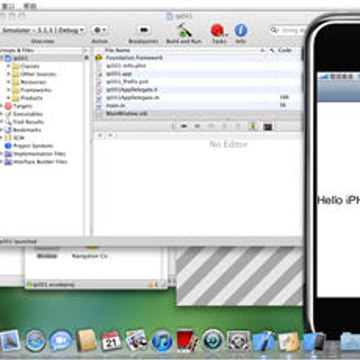Select Find Results in the sidebar
The height and width of the screenshot is (360, 360).
tap(24, 122)
